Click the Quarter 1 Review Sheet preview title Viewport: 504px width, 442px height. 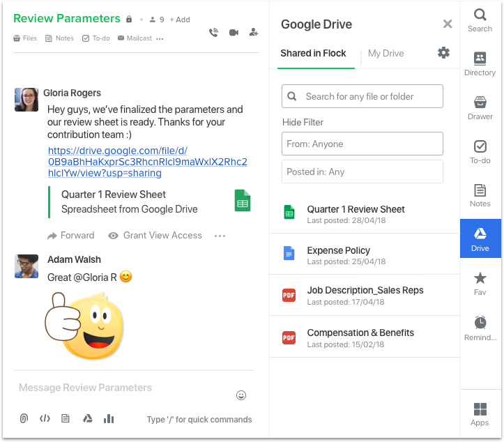point(114,195)
